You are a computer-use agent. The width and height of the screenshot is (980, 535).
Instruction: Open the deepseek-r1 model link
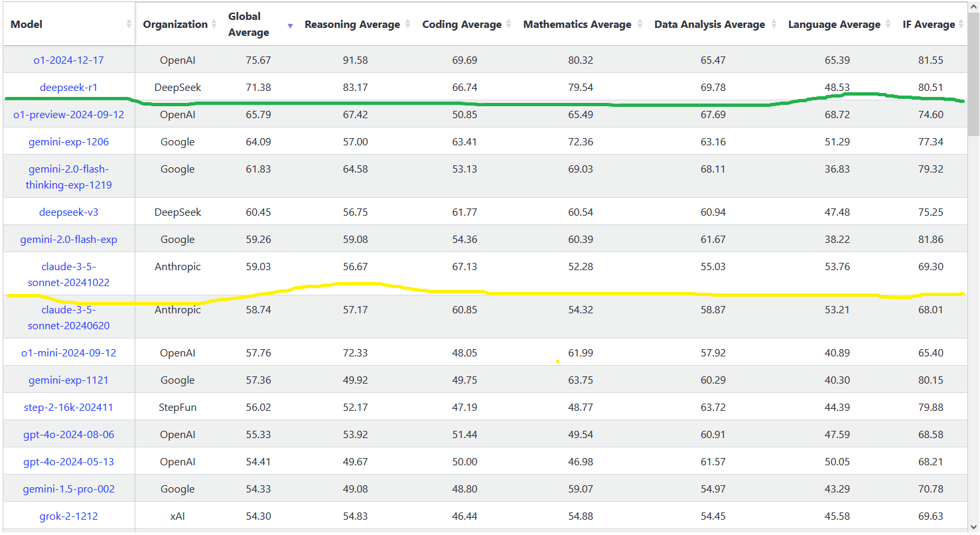[68, 88]
